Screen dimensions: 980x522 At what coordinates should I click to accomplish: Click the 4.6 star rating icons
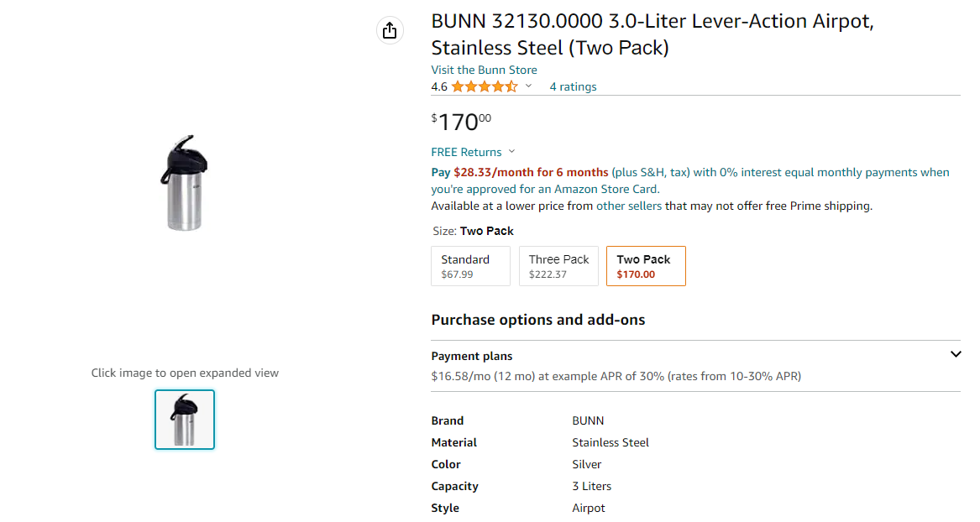(x=485, y=86)
